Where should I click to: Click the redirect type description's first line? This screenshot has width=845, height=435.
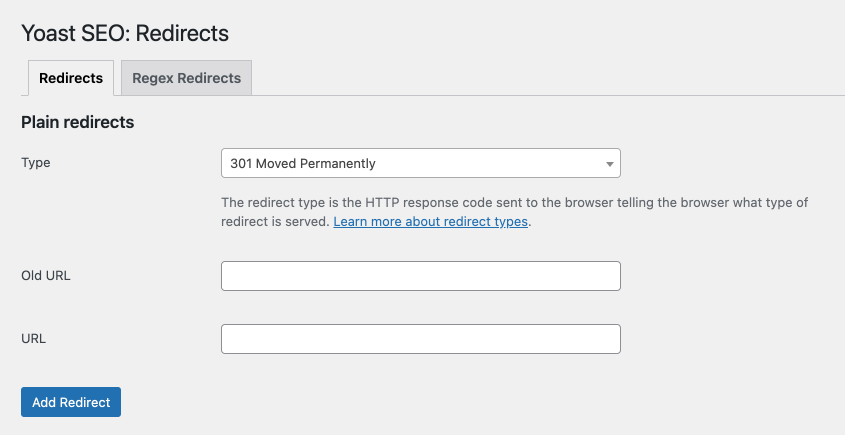pos(514,203)
